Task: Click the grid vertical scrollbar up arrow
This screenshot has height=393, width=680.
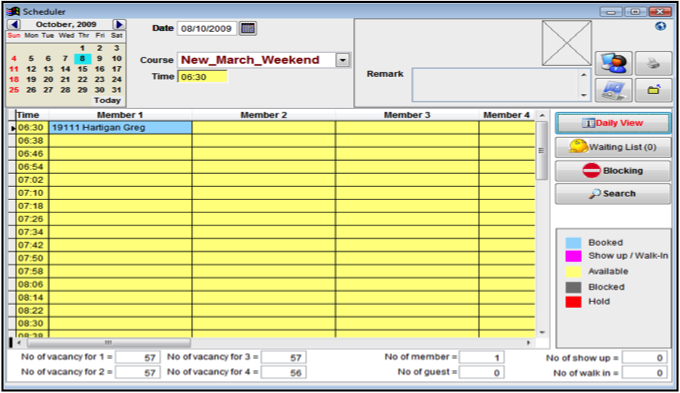Action: pyautogui.click(x=542, y=115)
